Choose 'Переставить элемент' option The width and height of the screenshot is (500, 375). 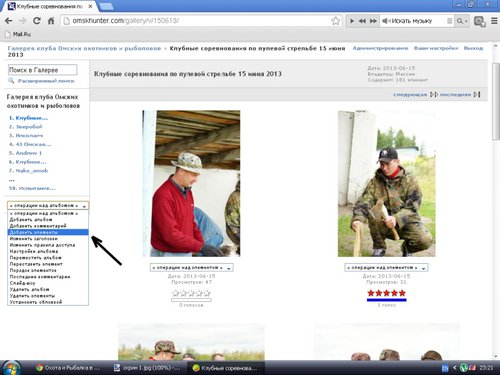click(48, 264)
